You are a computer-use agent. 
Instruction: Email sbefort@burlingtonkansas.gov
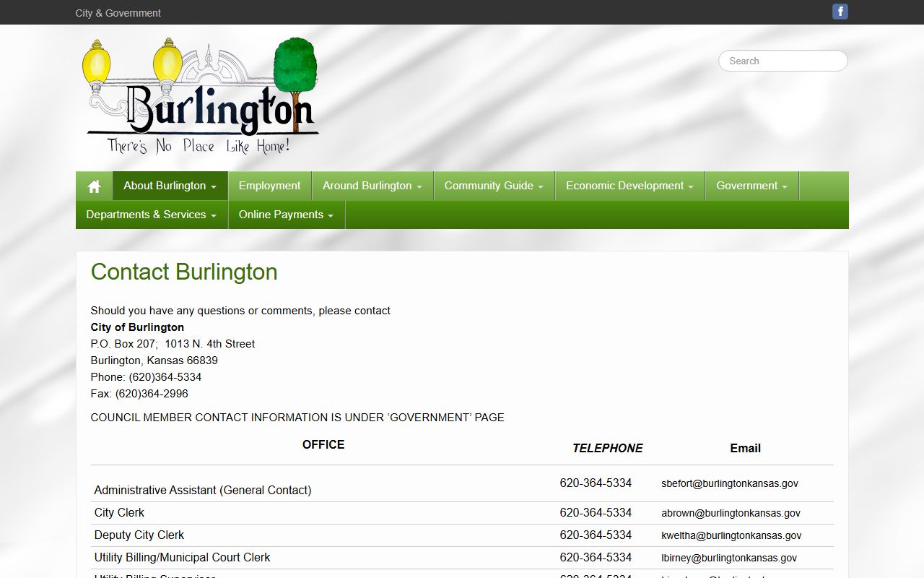tap(730, 483)
